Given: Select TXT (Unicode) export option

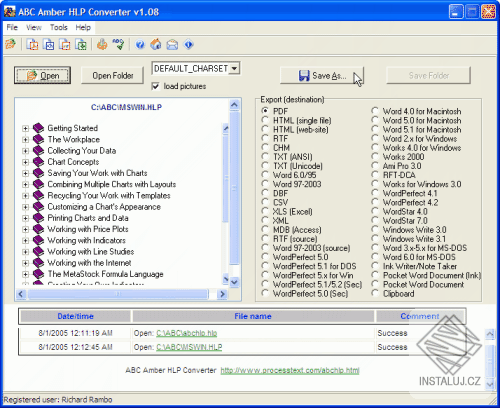Looking at the screenshot, I should (x=265, y=166).
